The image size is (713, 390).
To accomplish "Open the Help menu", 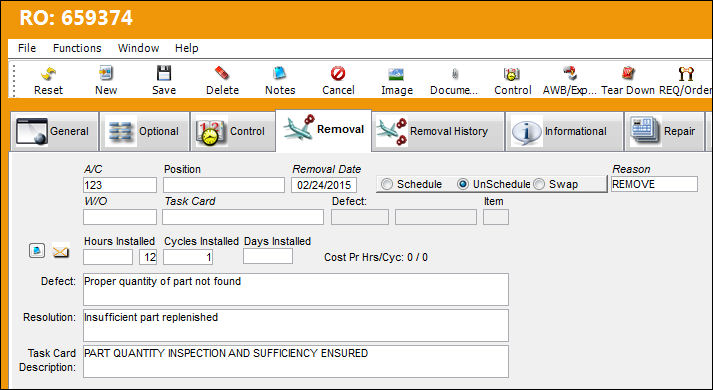I will 186,48.
